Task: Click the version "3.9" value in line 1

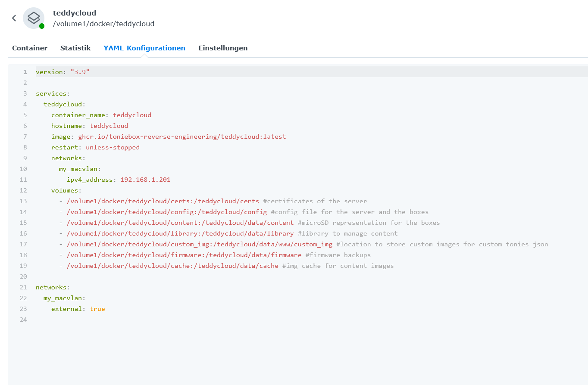Action: [x=80, y=72]
